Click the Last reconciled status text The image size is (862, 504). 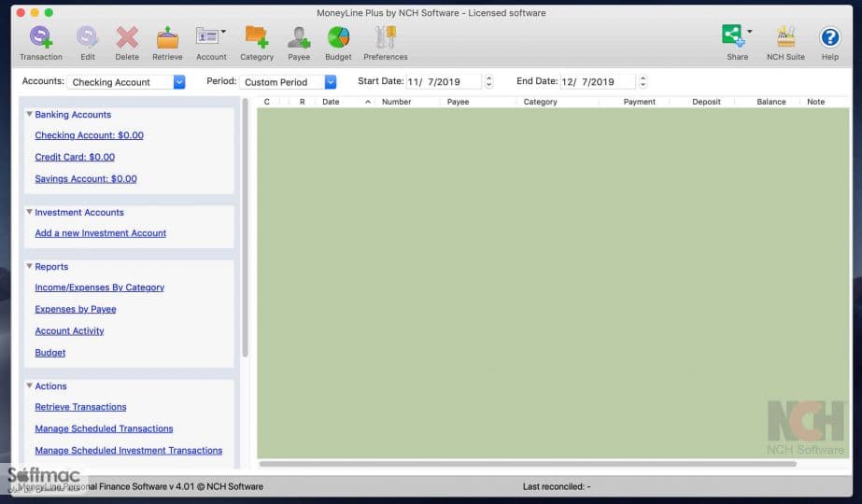coord(557,486)
